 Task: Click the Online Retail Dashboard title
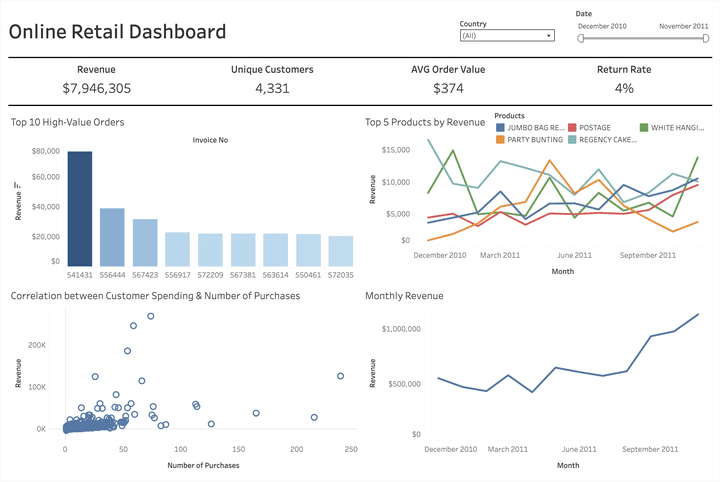click(x=118, y=32)
